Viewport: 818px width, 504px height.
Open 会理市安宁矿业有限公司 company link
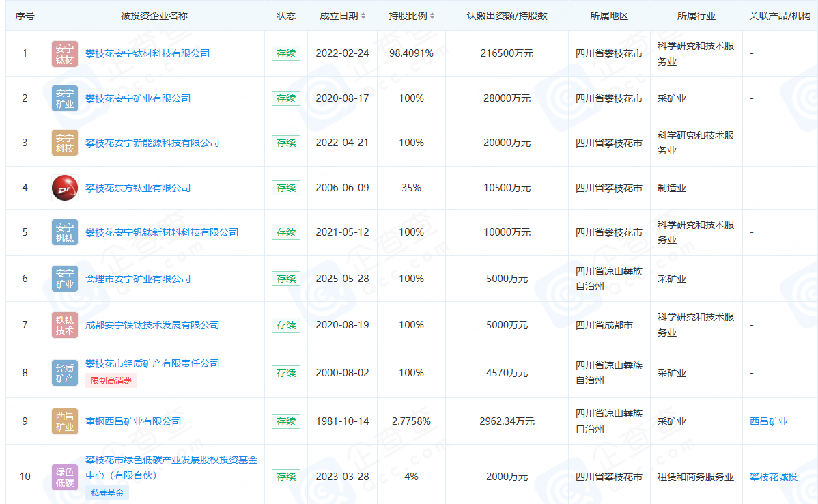tap(138, 279)
